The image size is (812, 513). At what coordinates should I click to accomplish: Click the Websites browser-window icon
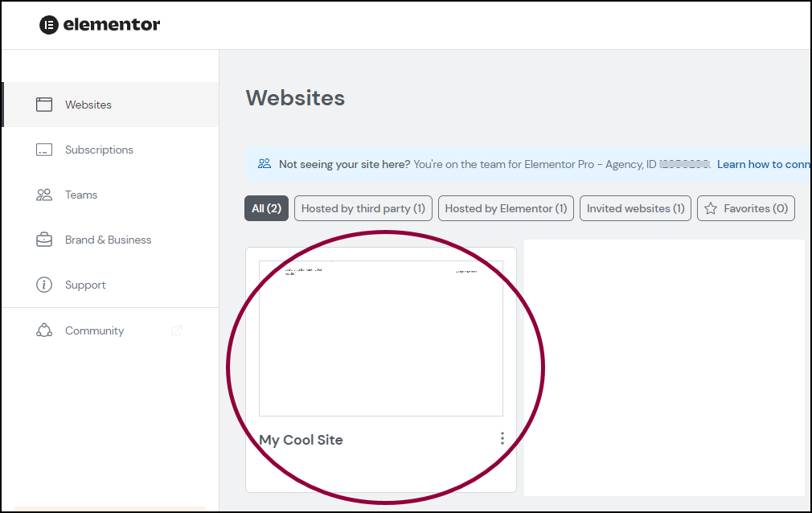pyautogui.click(x=44, y=105)
